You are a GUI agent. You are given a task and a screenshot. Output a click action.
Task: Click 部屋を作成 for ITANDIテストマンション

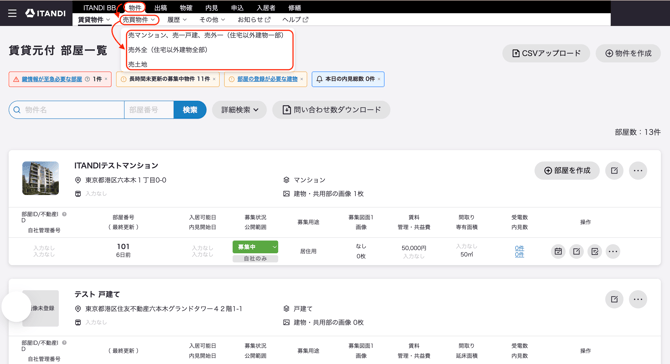click(567, 170)
